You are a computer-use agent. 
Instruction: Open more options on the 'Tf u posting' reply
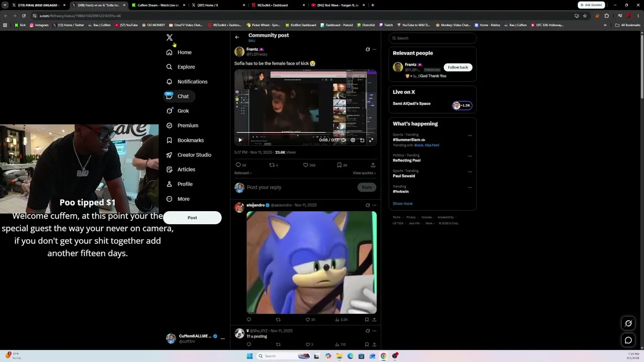coord(374,331)
